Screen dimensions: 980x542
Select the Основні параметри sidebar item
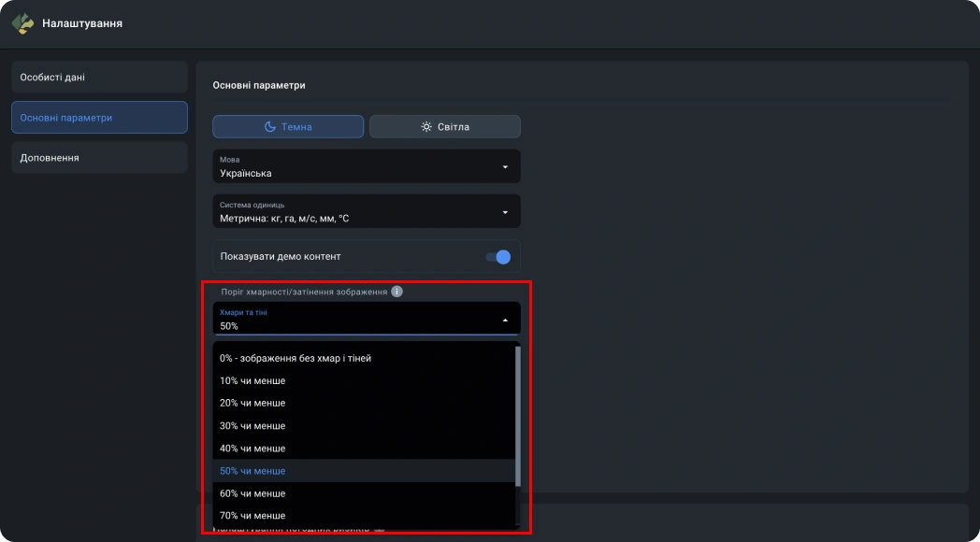point(99,118)
